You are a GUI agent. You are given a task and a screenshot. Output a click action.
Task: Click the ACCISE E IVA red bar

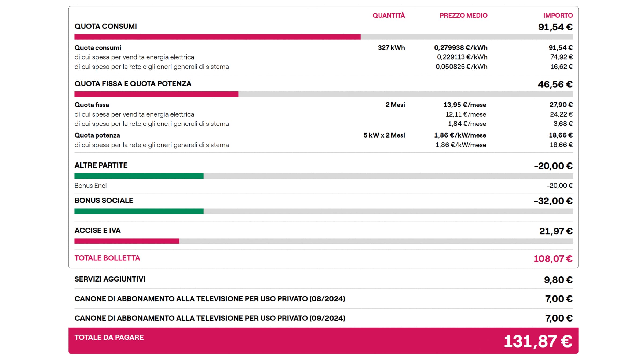click(127, 241)
